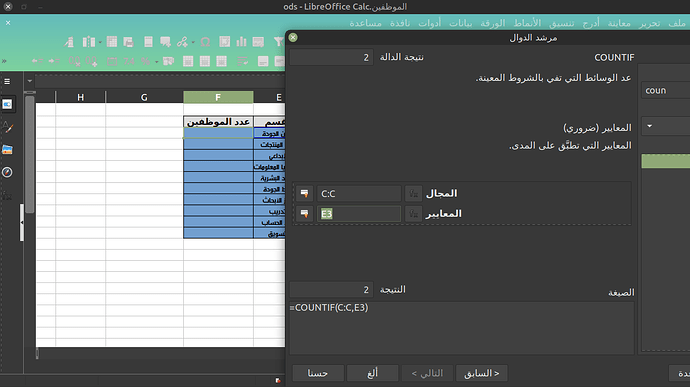Click the function search field containing coun
The height and width of the screenshot is (387, 690).
665,91
